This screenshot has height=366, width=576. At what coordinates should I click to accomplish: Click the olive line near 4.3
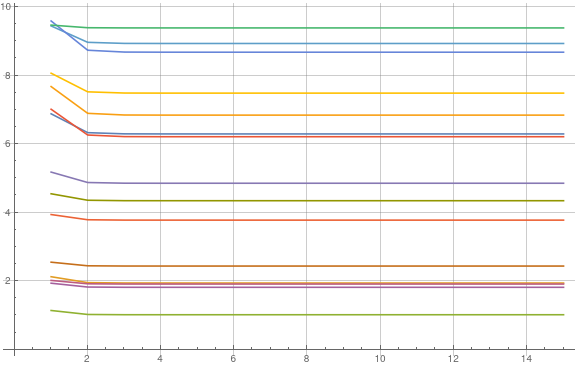click(307, 201)
